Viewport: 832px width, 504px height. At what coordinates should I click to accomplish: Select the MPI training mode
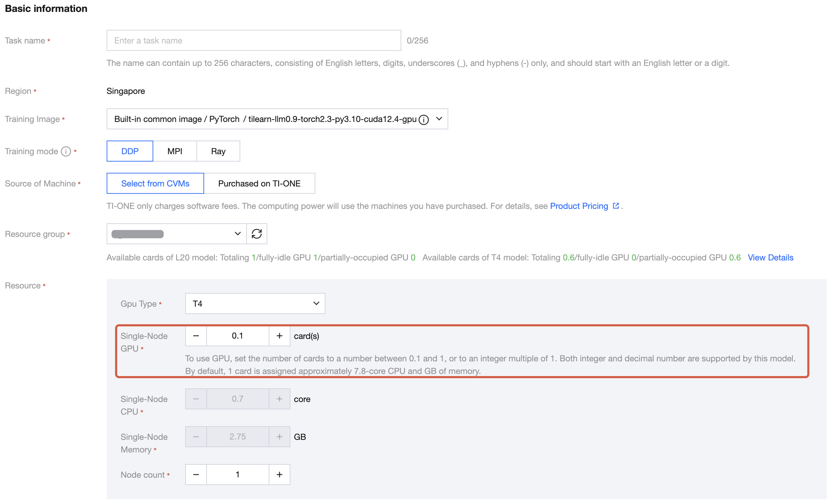[175, 151]
